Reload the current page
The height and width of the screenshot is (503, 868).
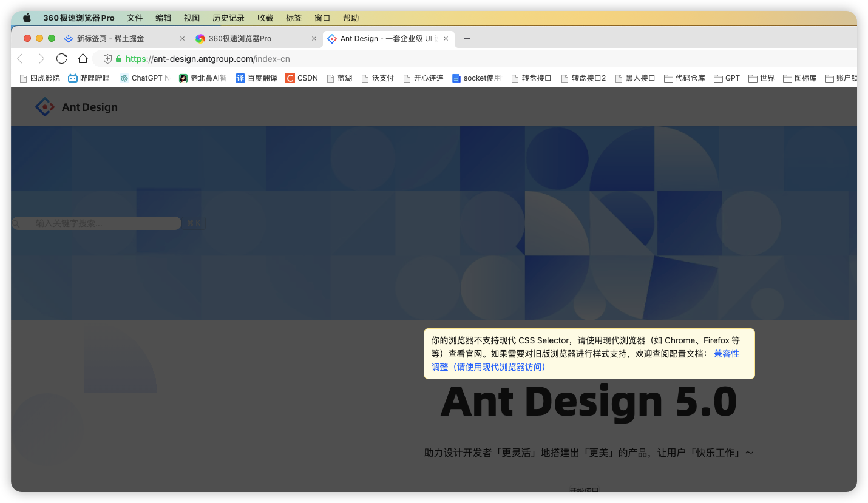click(61, 59)
